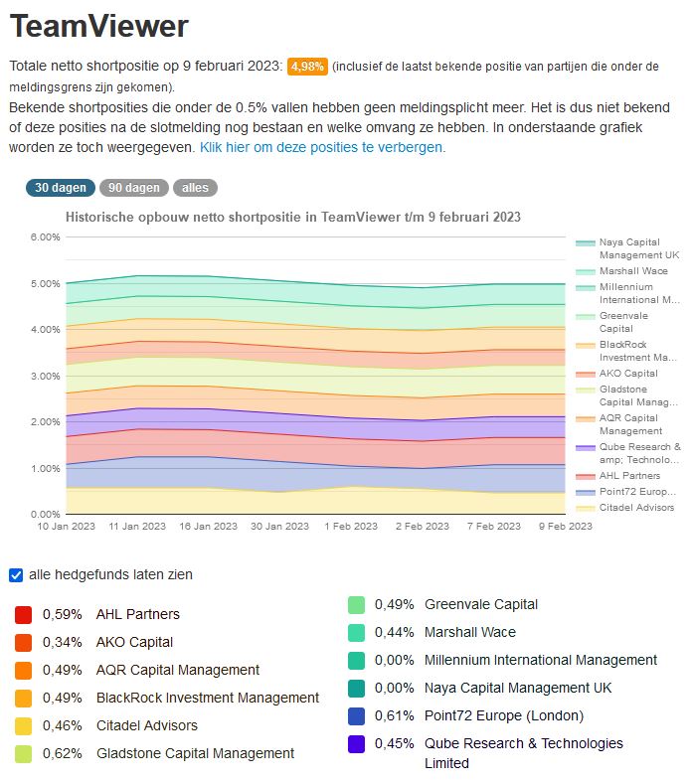Toggle the BlackRock Investment Management color box
The image size is (692, 784).
24,698
